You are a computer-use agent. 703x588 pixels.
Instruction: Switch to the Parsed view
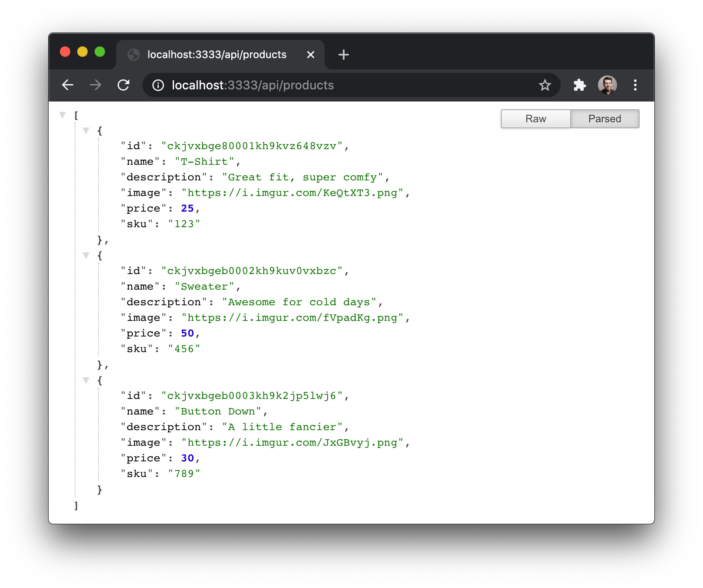[604, 118]
